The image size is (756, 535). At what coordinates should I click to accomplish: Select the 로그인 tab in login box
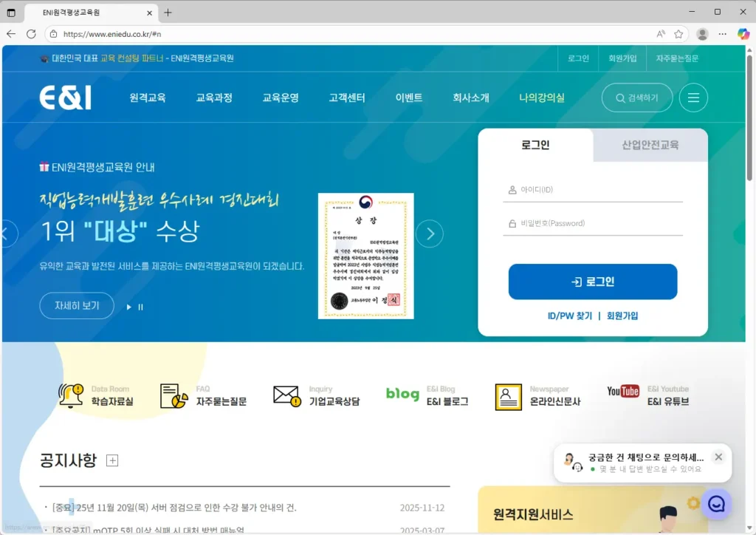tap(536, 145)
